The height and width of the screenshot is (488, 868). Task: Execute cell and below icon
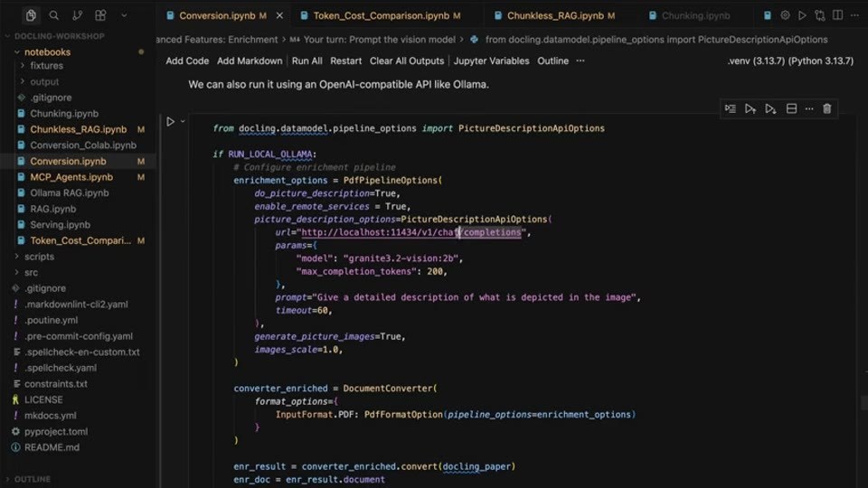pyautogui.click(x=770, y=109)
